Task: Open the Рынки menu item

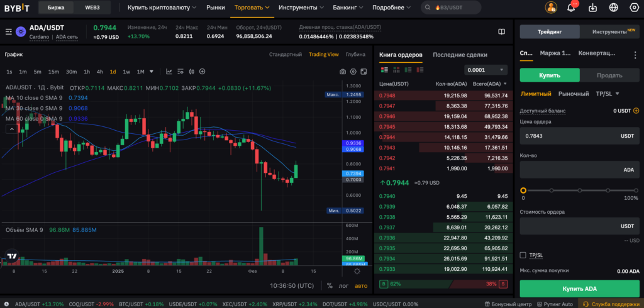Action: [216, 8]
